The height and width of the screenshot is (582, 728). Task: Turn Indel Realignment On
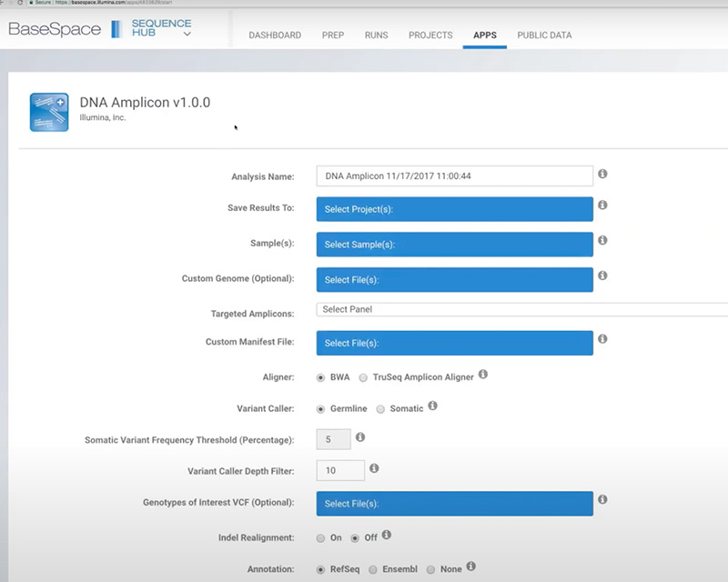[x=320, y=538]
